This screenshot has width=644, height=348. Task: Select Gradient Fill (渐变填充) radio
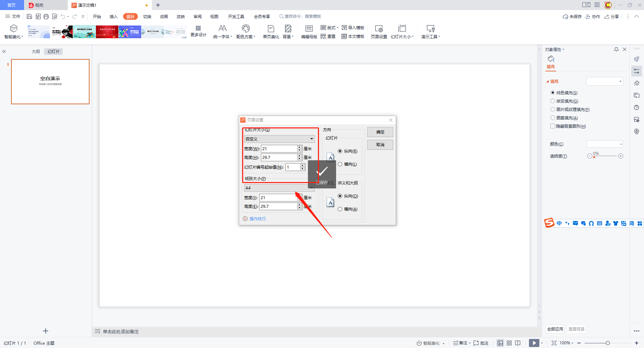[x=553, y=101]
